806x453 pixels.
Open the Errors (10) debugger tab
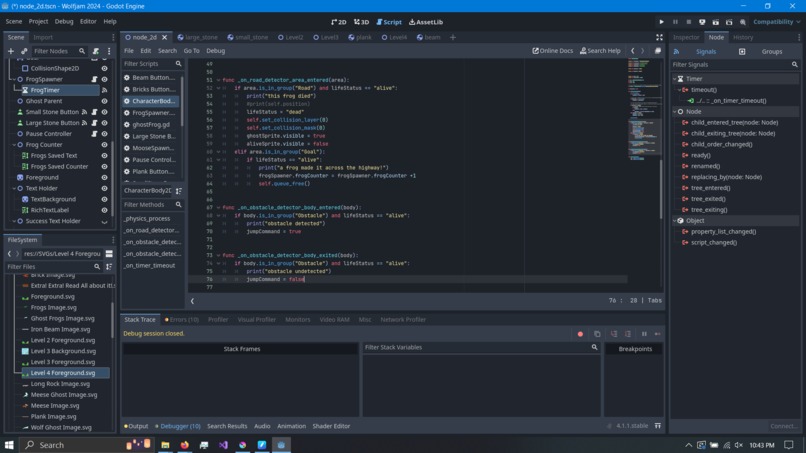(x=182, y=319)
